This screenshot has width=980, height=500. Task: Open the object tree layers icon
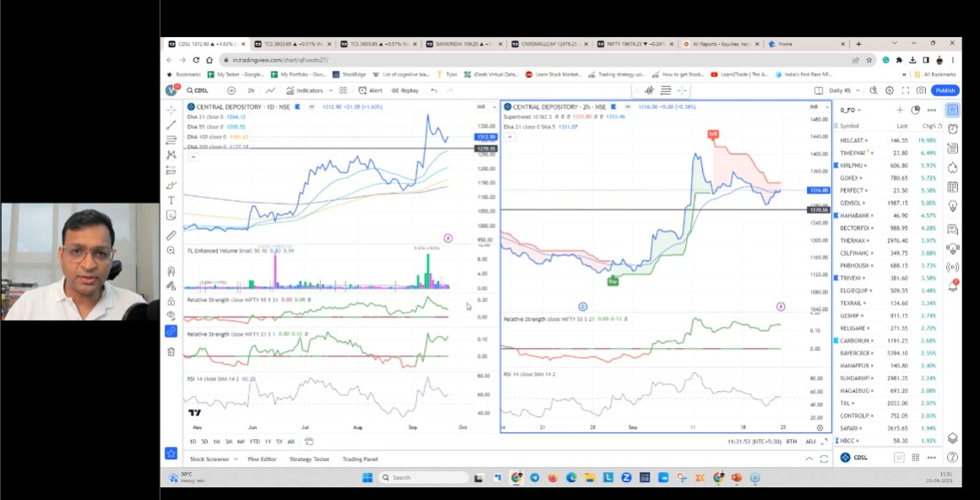(952, 438)
